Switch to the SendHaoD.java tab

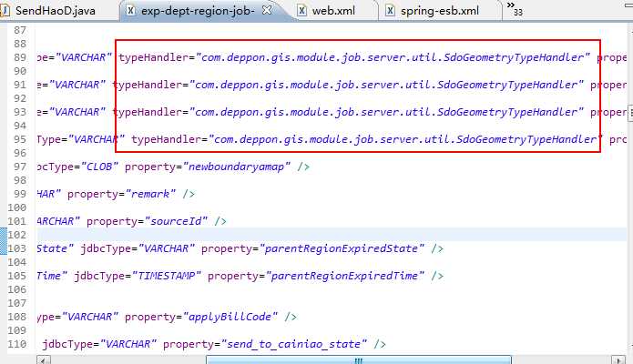coord(56,11)
